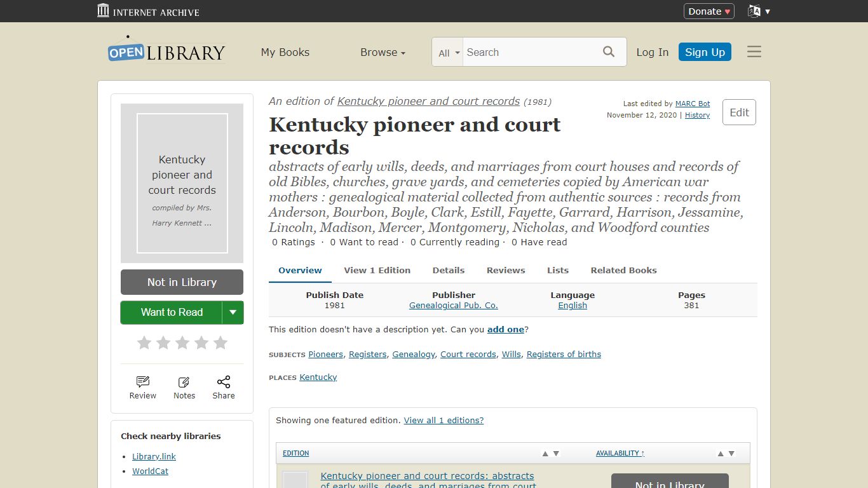Open the hamburger menu icon
Image resolution: width=868 pixels, height=488 pixels.
754,52
